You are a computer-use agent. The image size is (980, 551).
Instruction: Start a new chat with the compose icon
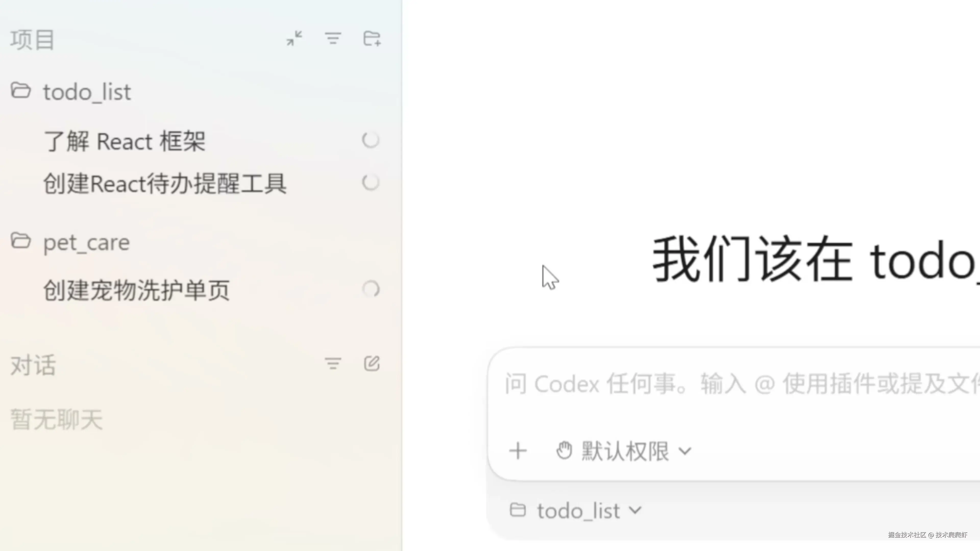372,364
